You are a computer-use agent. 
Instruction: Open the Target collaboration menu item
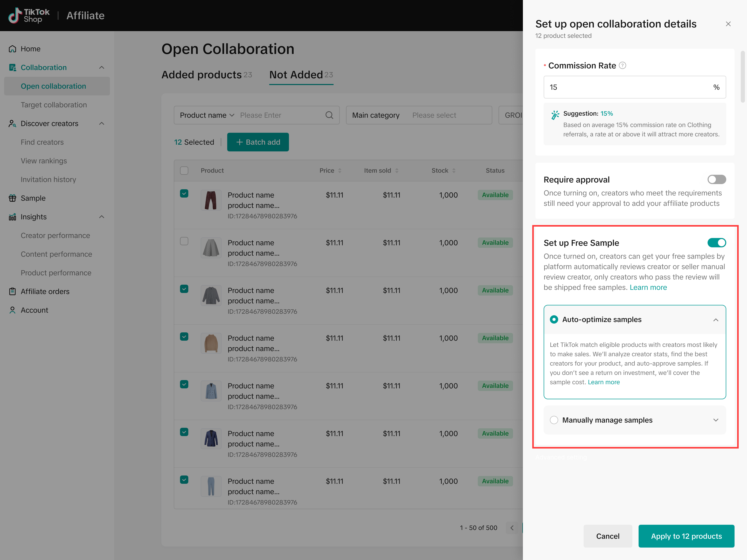(54, 105)
